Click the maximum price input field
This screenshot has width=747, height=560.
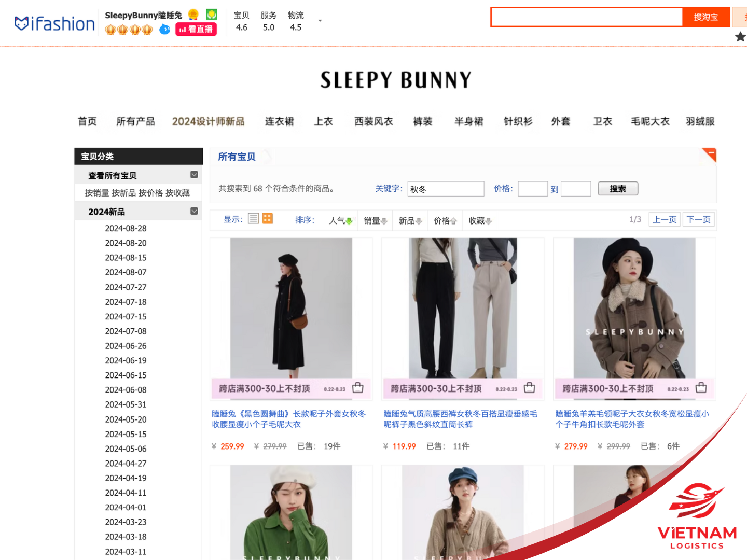tap(576, 189)
